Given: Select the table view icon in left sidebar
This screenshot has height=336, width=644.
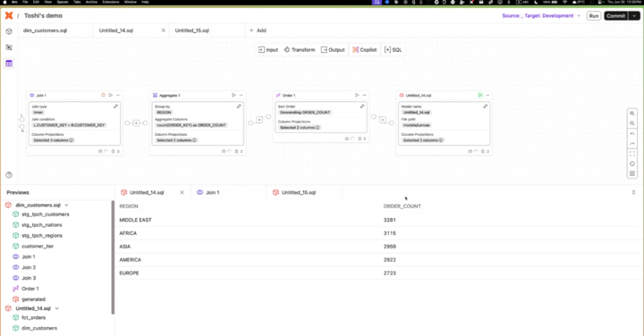Looking at the screenshot, I should (9, 63).
